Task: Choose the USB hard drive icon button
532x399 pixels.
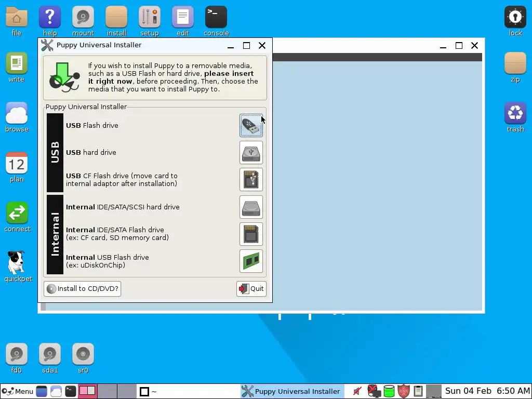Action: pyautogui.click(x=251, y=153)
